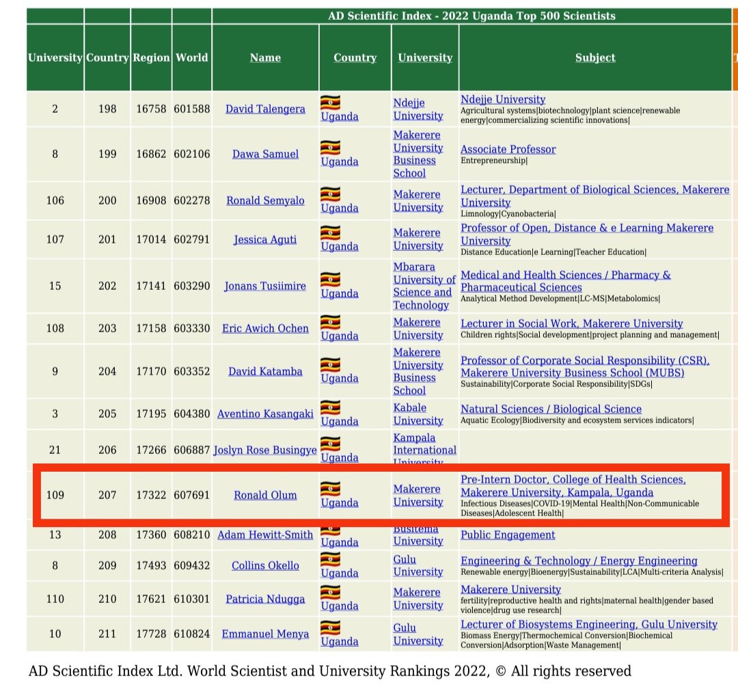
Task: Click the Public Engagement subject link
Action: (x=507, y=535)
